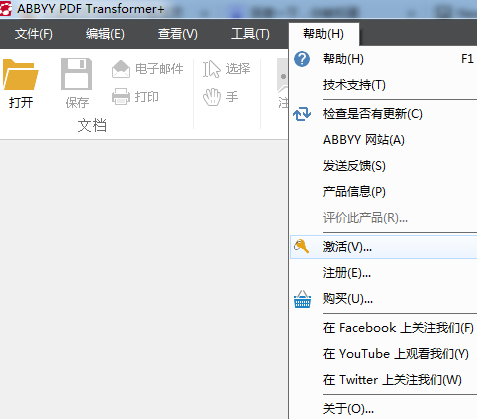The height and width of the screenshot is (419, 477).
Task: Click 在 Facebook 上关注我们(F)
Action: pos(383,328)
